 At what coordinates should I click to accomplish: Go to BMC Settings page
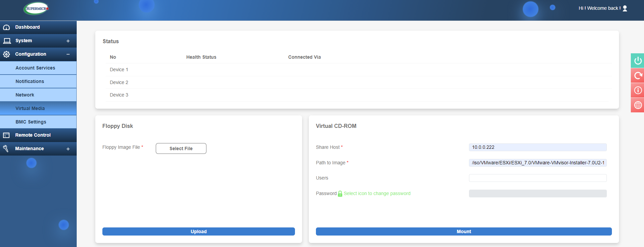tap(31, 122)
